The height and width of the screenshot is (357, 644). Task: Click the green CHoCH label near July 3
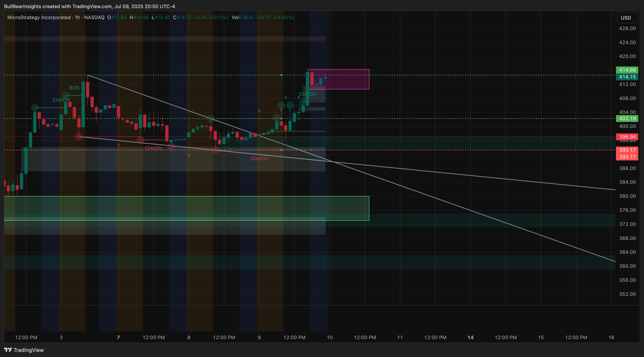pyautogui.click(x=61, y=100)
